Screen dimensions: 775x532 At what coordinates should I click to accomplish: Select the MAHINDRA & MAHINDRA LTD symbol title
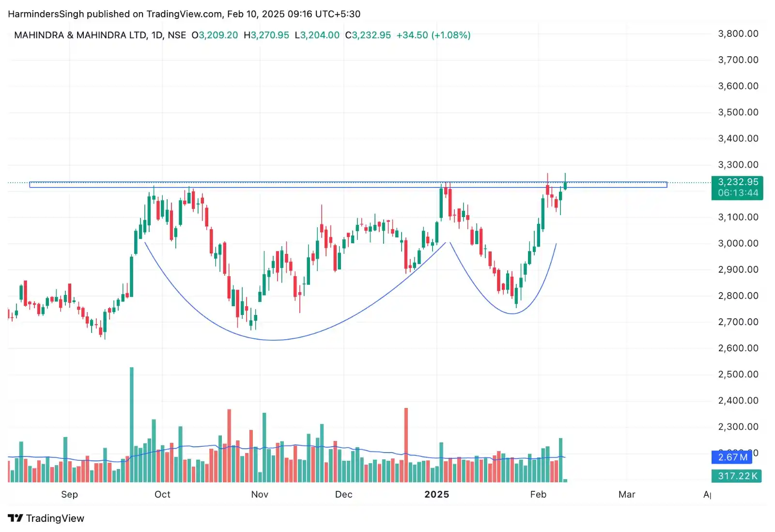80,35
